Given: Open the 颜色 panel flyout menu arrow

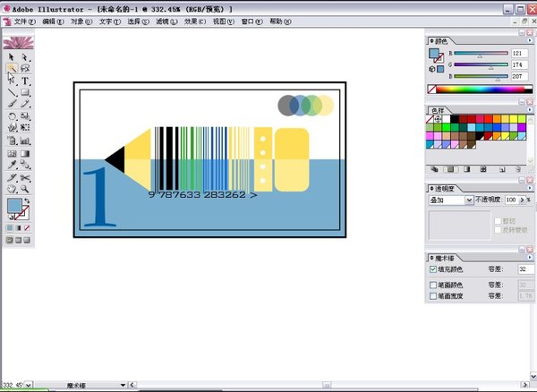Looking at the screenshot, I should click(x=530, y=40).
